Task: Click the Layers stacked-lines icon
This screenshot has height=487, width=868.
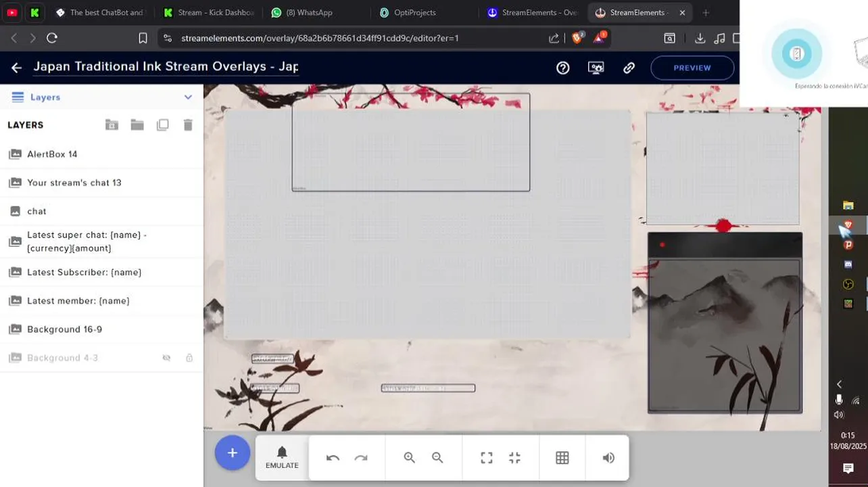Action: click(x=18, y=97)
